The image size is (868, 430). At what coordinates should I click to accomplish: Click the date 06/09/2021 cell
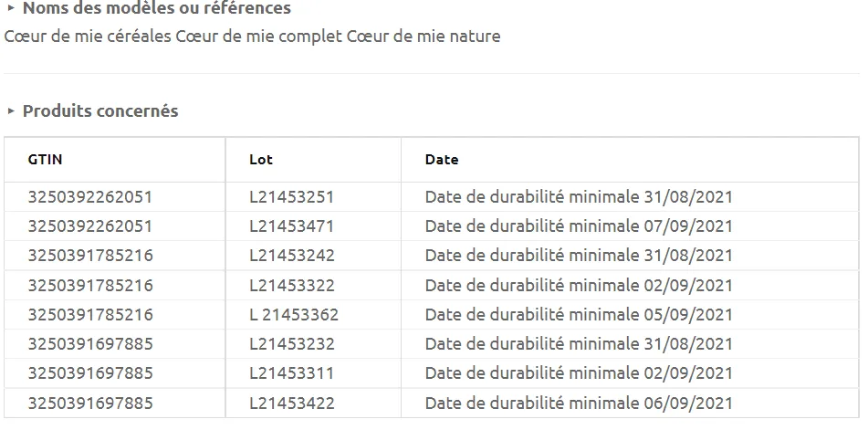coord(579,404)
